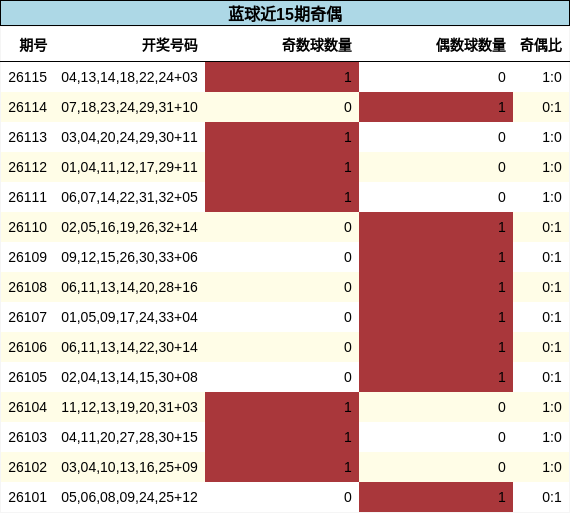Click issue number 26113

pyautogui.click(x=28, y=137)
